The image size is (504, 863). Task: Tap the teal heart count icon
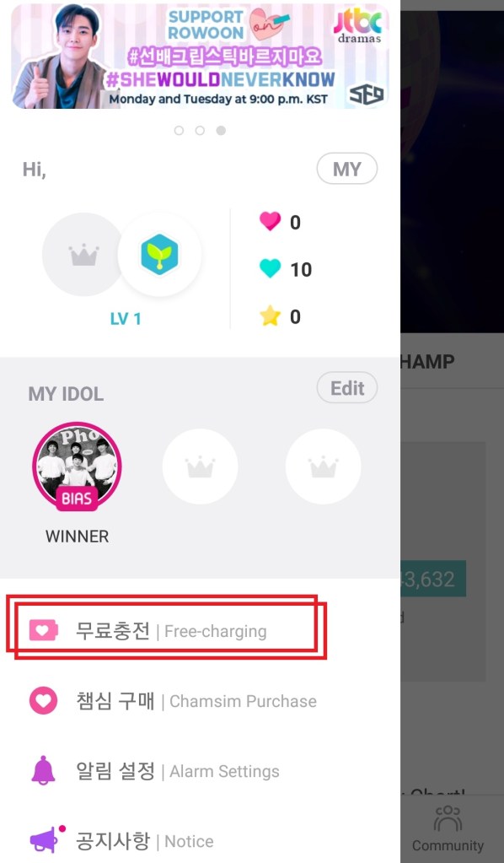pyautogui.click(x=270, y=268)
